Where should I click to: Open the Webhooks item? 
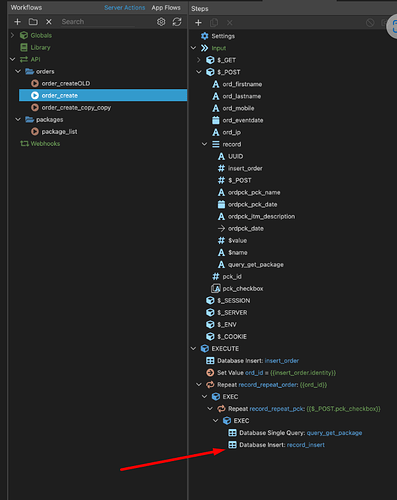pyautogui.click(x=40, y=144)
